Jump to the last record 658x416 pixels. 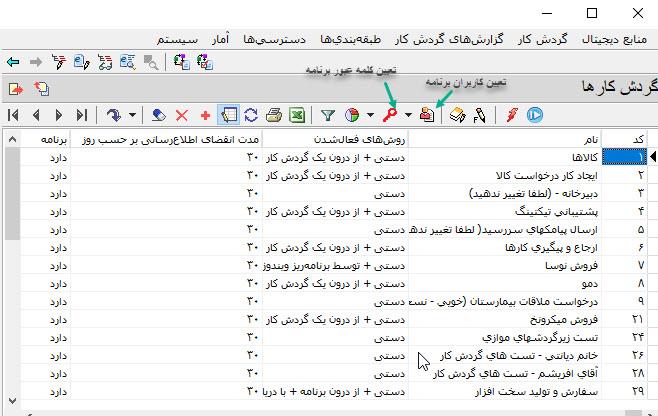tap(82, 115)
